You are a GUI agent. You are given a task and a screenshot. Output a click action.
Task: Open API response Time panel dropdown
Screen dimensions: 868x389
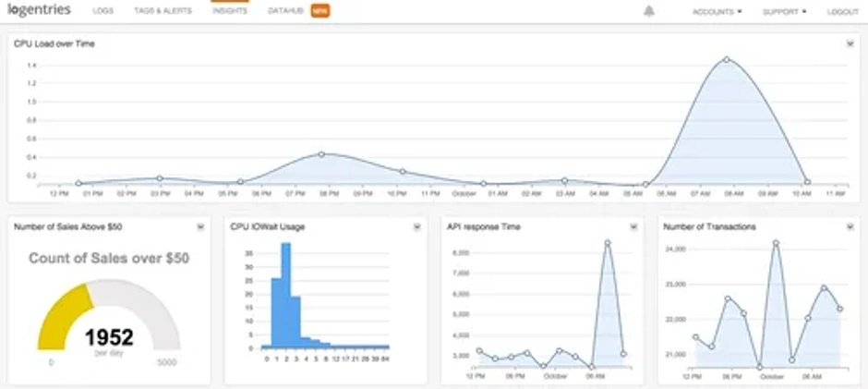pos(633,226)
